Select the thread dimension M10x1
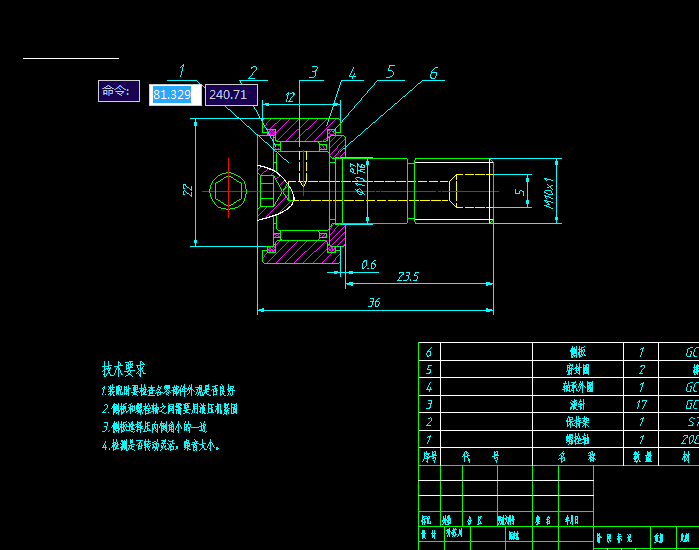Viewport: 699px width, 550px height. click(548, 193)
